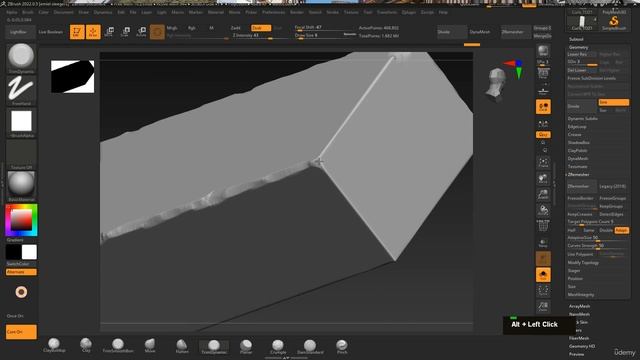
Task: Toggle the Cont Ori button
Action: coord(21,332)
